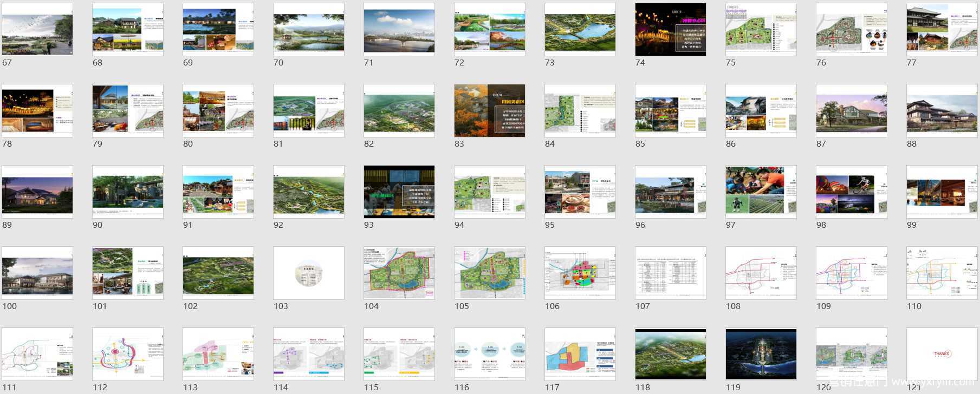The width and height of the screenshot is (980, 394).
Task: Select slide 103 with centered circular image
Action: (309, 273)
